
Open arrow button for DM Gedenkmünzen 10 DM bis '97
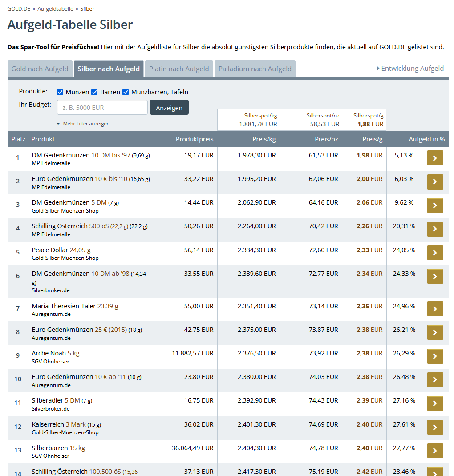(435, 158)
